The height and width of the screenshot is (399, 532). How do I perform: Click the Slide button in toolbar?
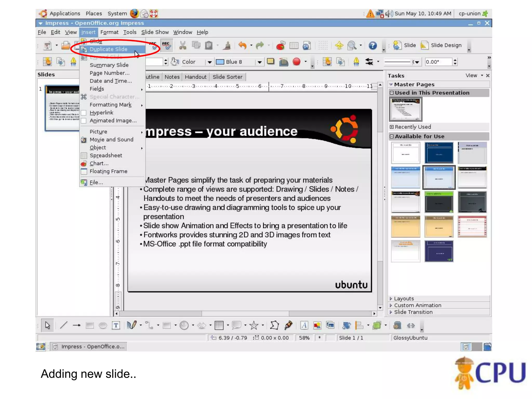pyautogui.click(x=405, y=45)
